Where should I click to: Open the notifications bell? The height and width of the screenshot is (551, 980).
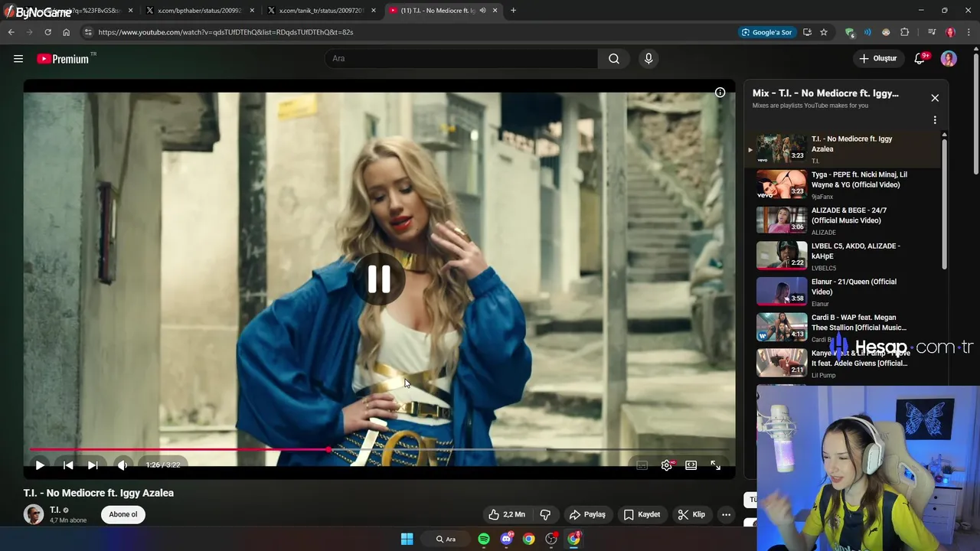click(920, 58)
